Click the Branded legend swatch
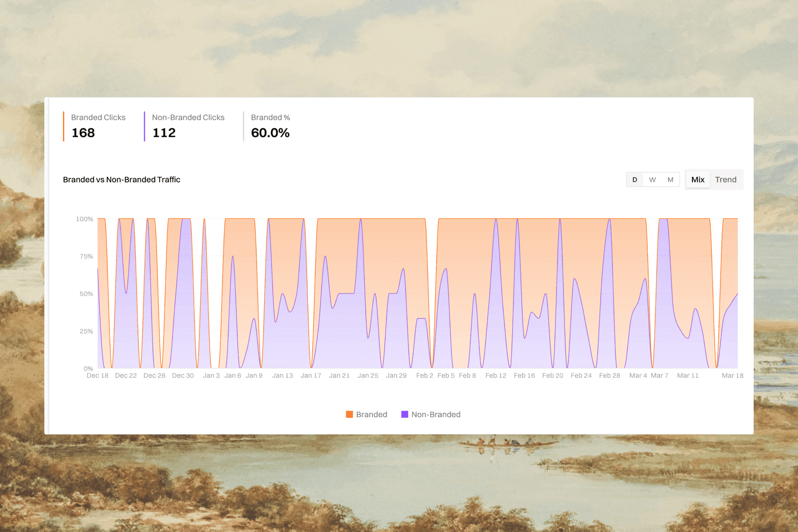This screenshot has width=798, height=532. point(349,414)
